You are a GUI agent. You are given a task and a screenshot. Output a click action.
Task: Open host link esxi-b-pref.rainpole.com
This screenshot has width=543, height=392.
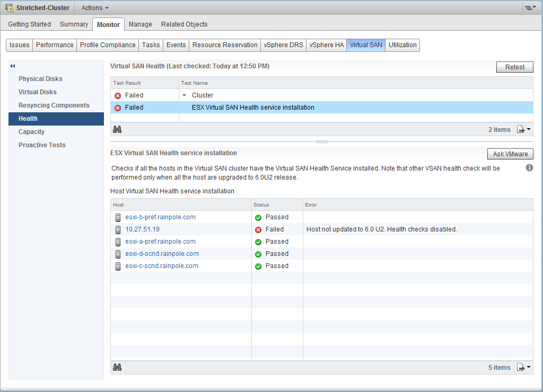pyautogui.click(x=160, y=217)
